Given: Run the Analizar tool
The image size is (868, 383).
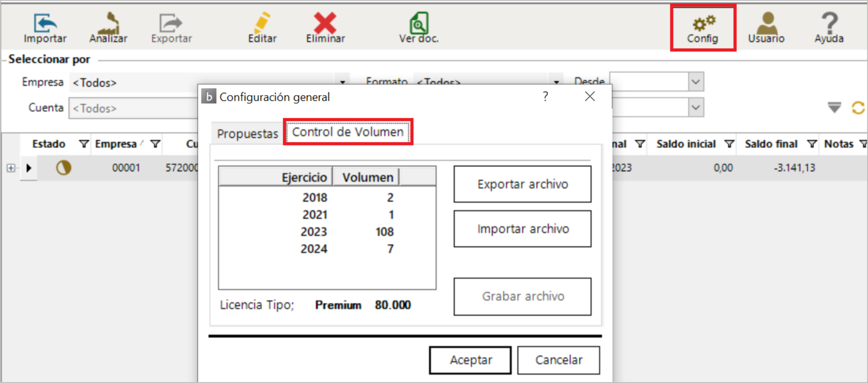Looking at the screenshot, I should [x=108, y=28].
